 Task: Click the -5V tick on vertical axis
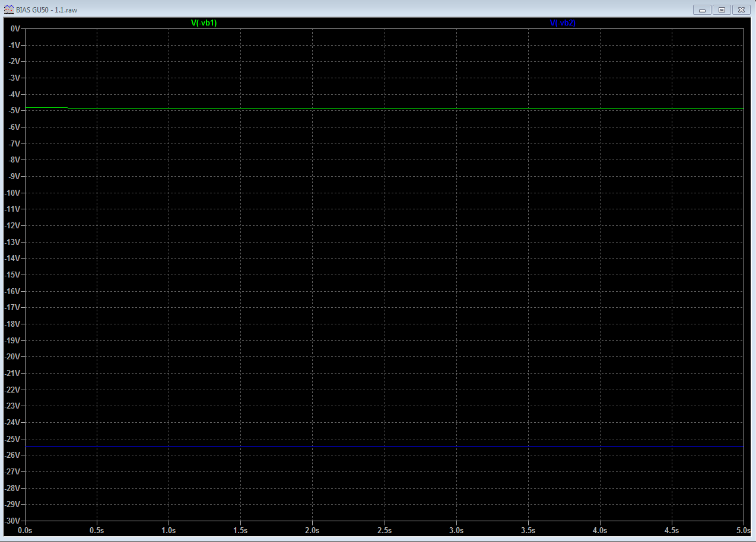pyautogui.click(x=14, y=111)
